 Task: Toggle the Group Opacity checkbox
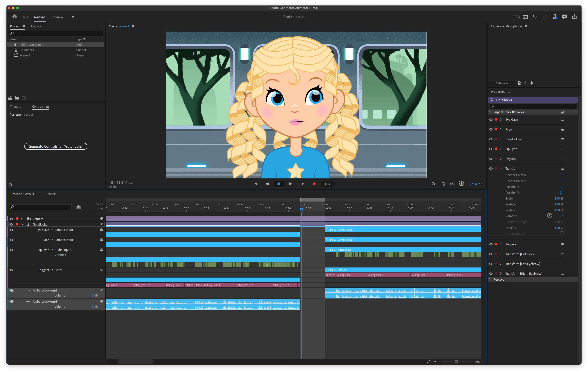click(562, 234)
